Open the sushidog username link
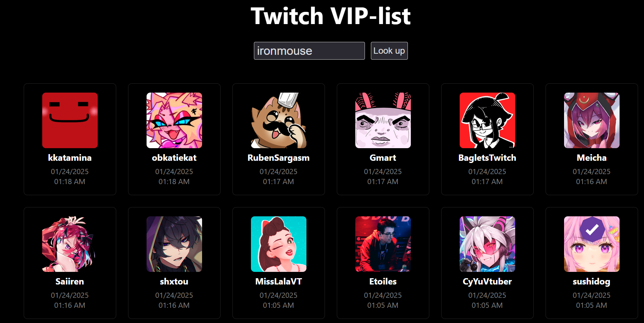This screenshot has height=323, width=644. point(592,282)
